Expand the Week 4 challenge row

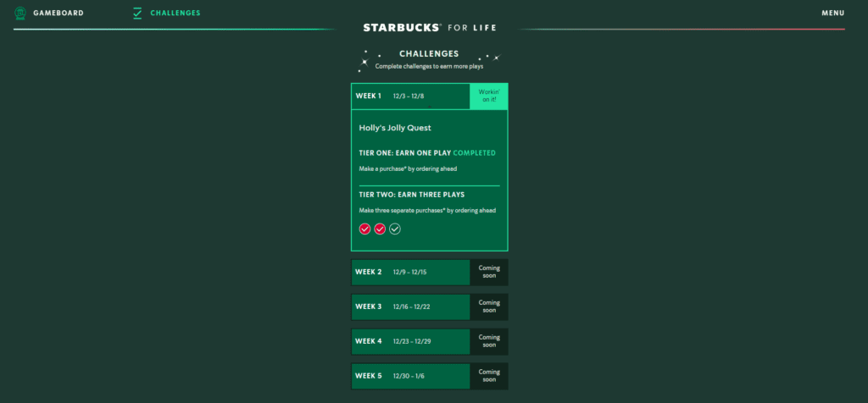410,341
